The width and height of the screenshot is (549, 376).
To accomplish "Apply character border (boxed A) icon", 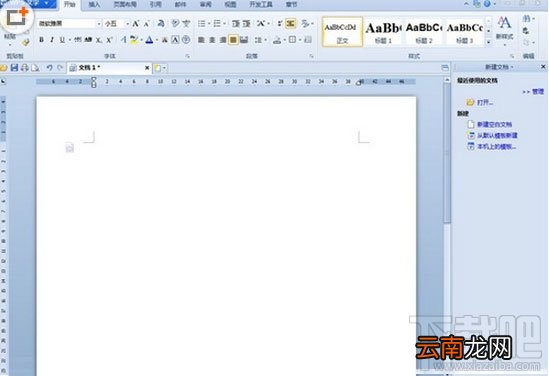I will pyautogui.click(x=175, y=40).
